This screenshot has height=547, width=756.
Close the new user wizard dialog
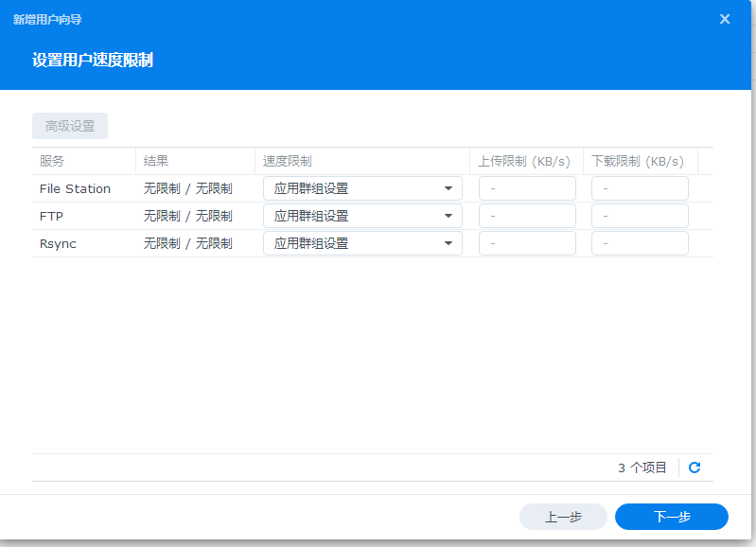725,19
